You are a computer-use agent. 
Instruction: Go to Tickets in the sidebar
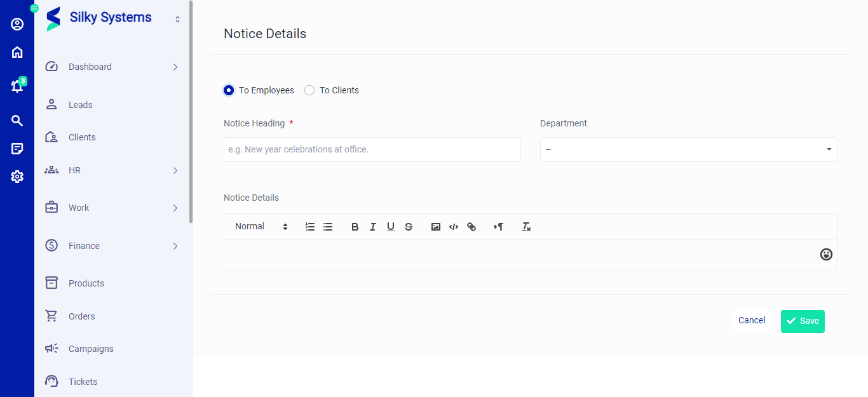click(83, 382)
